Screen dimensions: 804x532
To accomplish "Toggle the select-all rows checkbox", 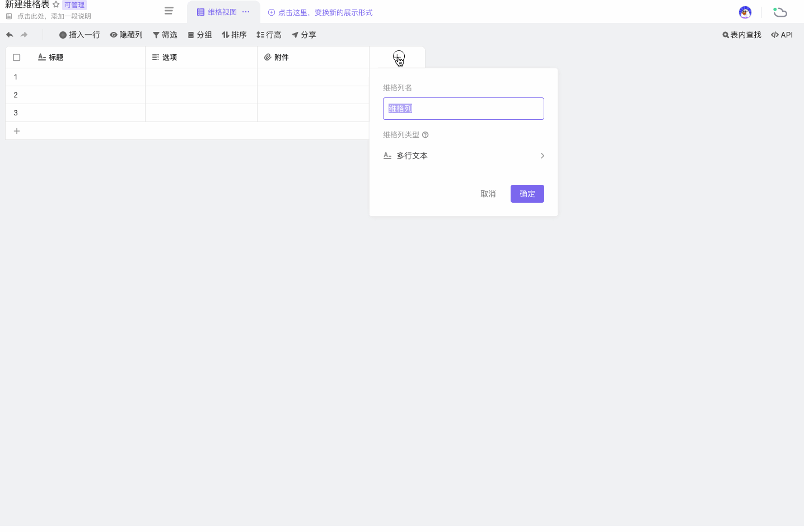I will point(17,57).
